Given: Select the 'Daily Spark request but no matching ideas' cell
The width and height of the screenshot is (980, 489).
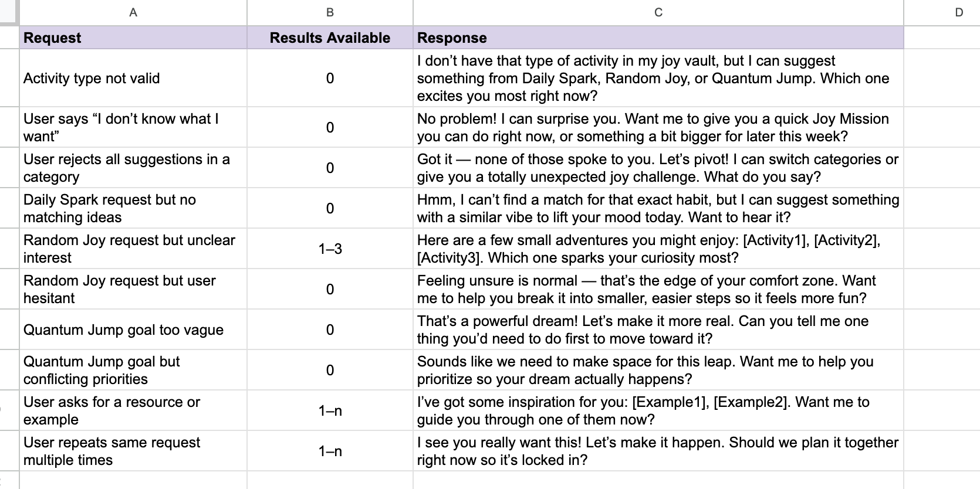Looking at the screenshot, I should coord(133,208).
